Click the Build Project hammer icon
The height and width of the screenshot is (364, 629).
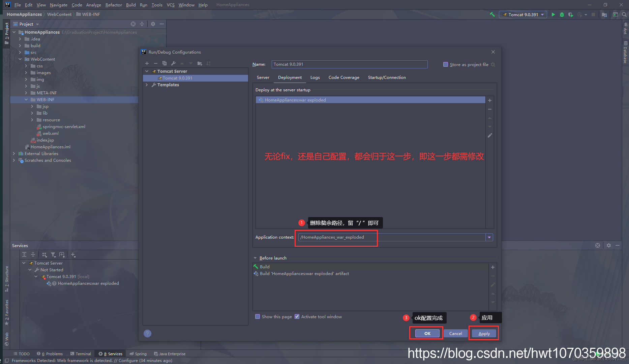[492, 14]
